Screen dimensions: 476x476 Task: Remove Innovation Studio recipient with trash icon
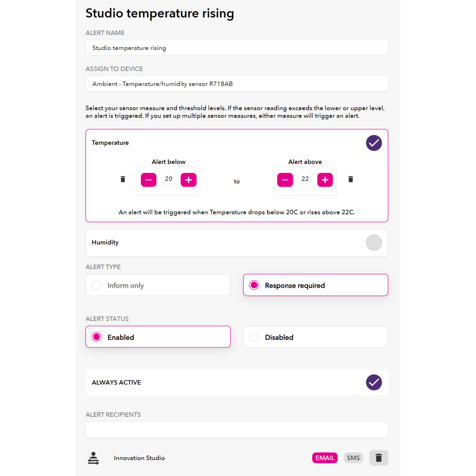(379, 458)
